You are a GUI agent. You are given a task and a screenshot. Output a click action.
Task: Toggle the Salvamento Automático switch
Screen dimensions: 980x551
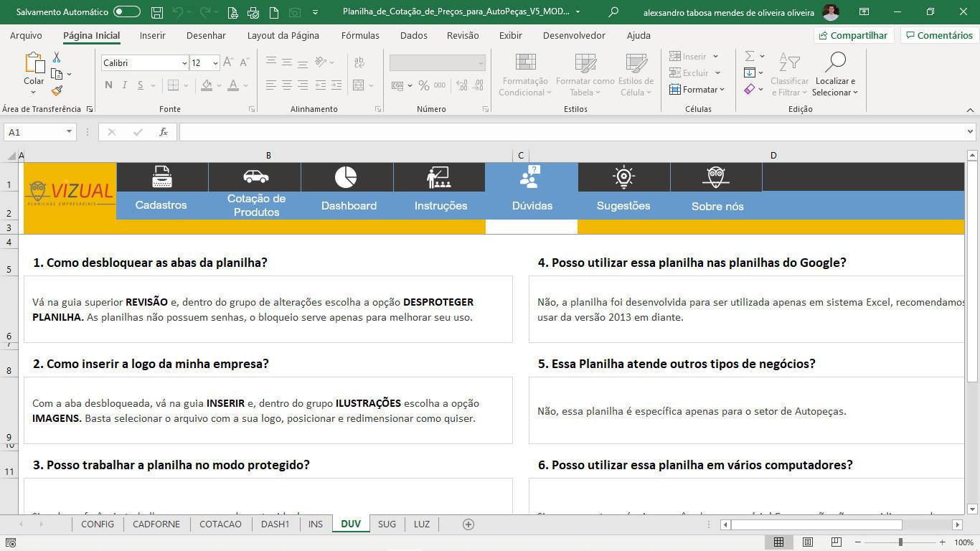coord(127,12)
